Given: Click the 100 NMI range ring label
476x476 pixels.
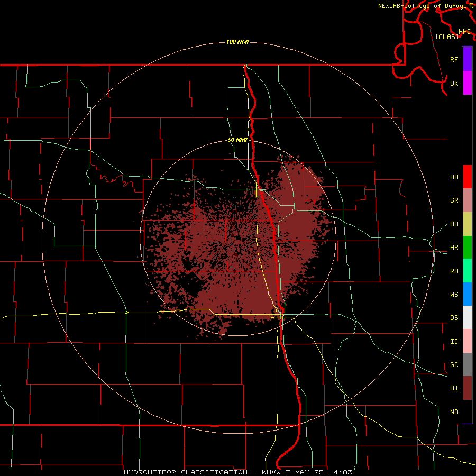Looking at the screenshot, I should (237, 42).
